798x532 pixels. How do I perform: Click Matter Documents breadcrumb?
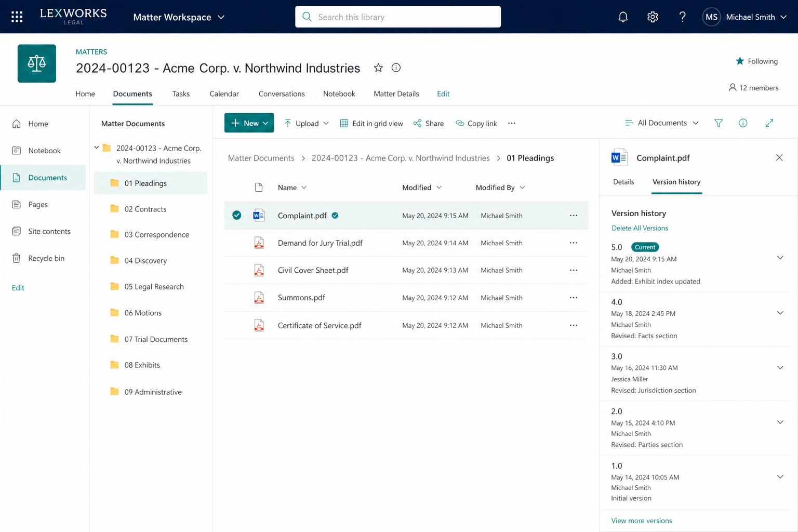(x=261, y=158)
